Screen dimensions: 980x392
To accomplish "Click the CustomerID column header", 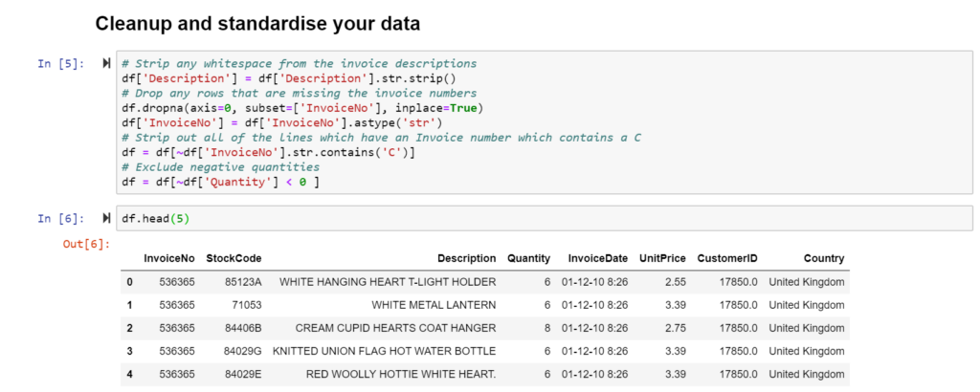I will coord(727,258).
